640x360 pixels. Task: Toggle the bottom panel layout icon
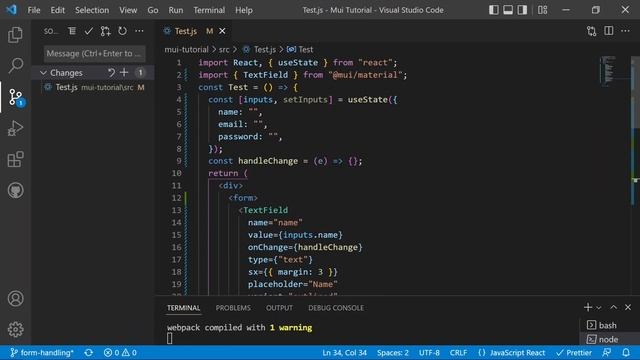pyautogui.click(x=508, y=10)
